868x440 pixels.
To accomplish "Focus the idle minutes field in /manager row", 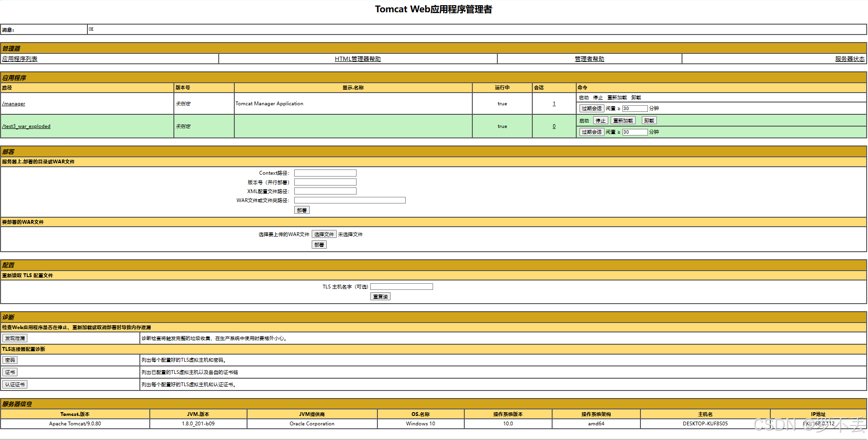I will 635,109.
